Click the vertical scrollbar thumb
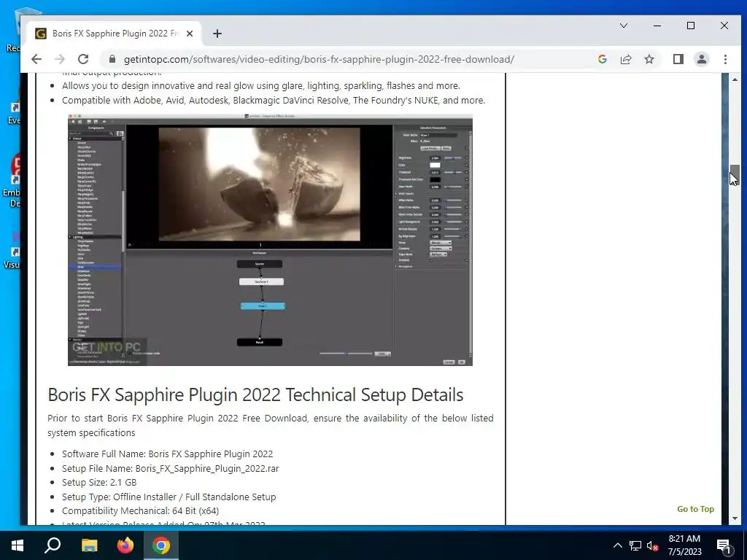The height and width of the screenshot is (560, 747). click(735, 174)
